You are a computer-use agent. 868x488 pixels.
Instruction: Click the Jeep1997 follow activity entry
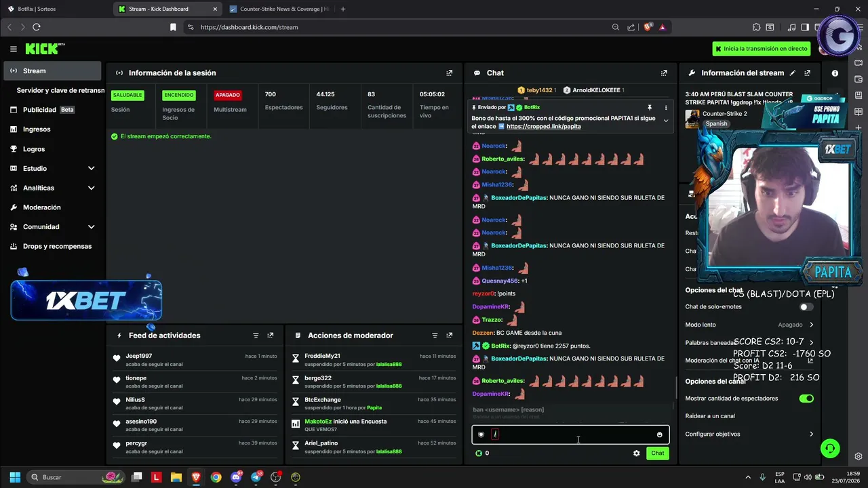coord(197,360)
